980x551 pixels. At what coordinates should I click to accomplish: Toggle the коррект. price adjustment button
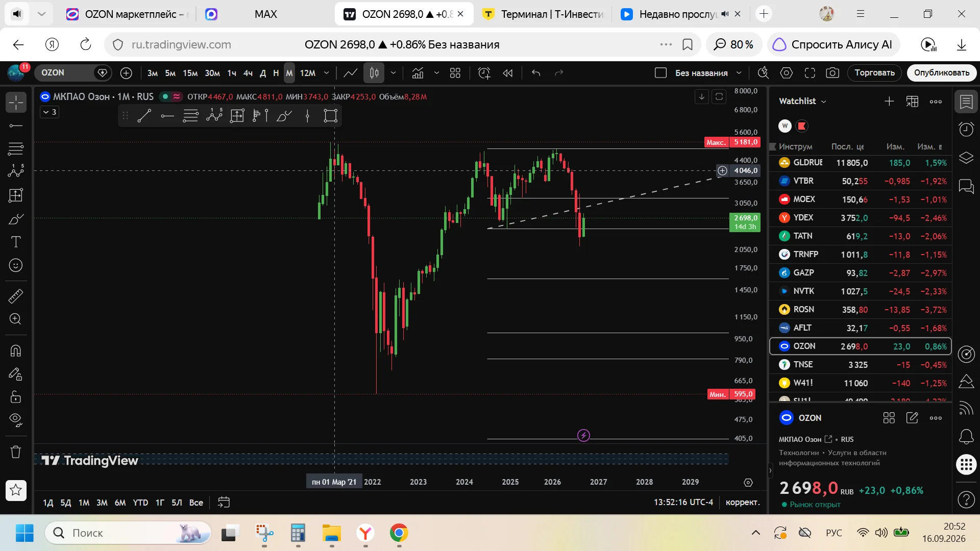[x=743, y=503]
